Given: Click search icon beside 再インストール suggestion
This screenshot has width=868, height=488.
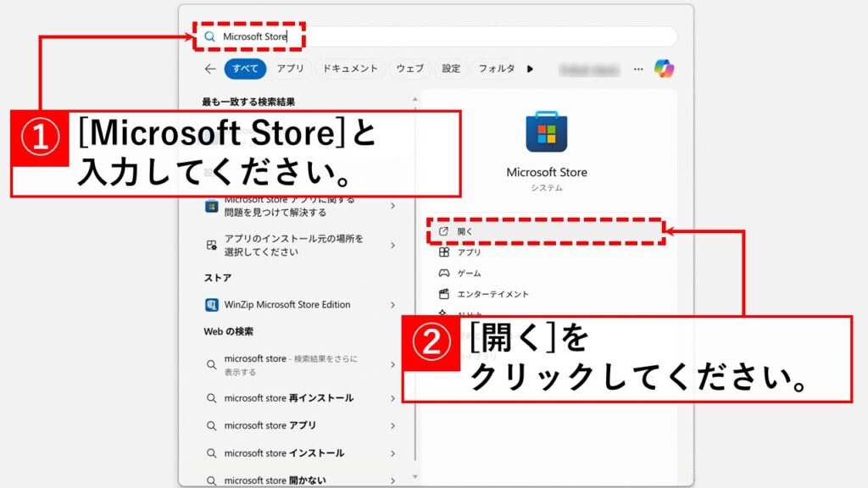Looking at the screenshot, I should (x=211, y=398).
